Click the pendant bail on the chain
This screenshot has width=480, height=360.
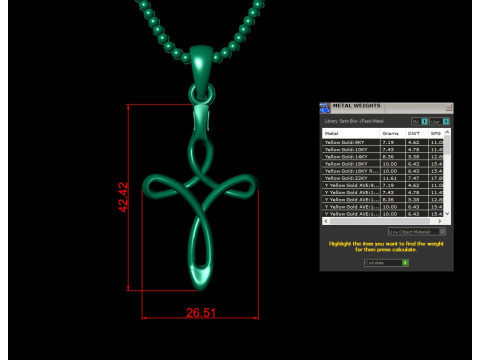[x=201, y=72]
